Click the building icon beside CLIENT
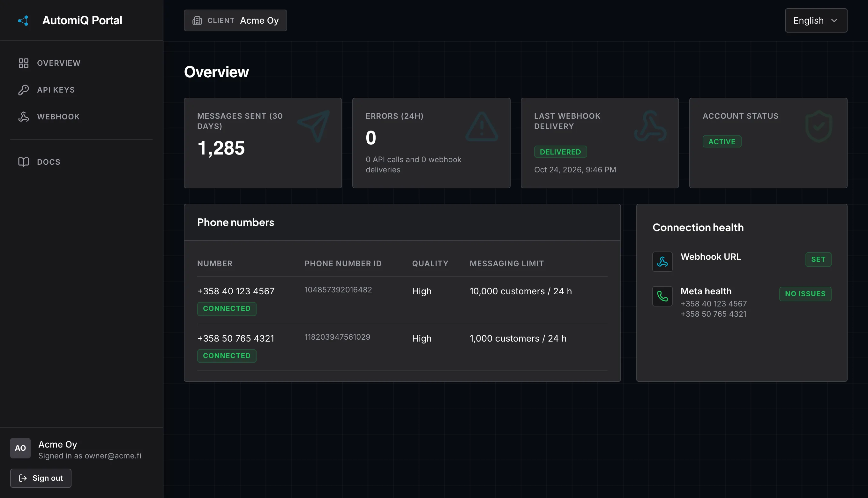 [197, 20]
